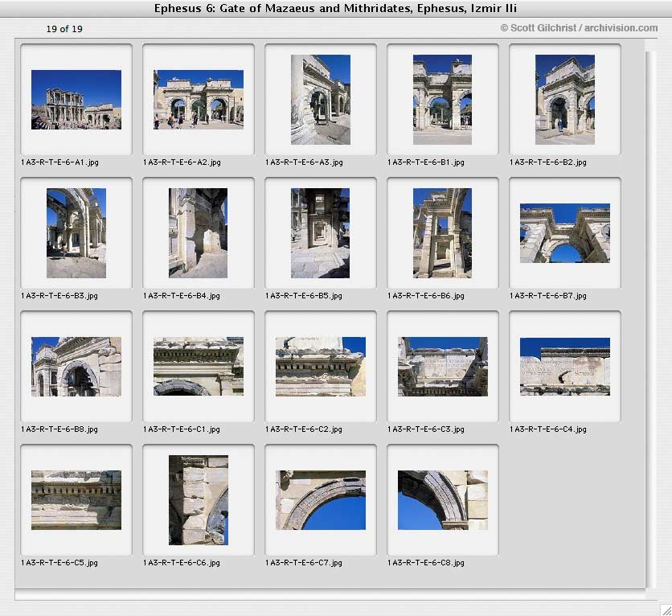Click the filename label 1A3-R-T-E-6-B1.jpg
The width and height of the screenshot is (672, 616).
point(425,162)
